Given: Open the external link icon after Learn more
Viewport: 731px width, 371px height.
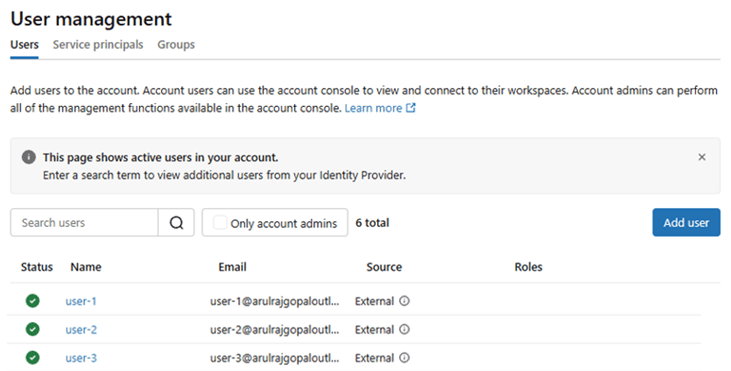Looking at the screenshot, I should (x=411, y=108).
